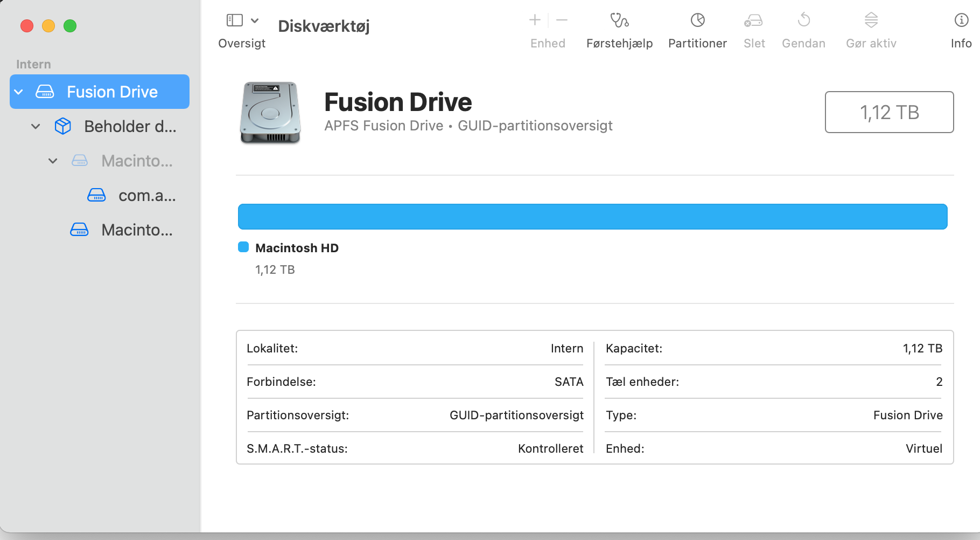The image size is (980, 540).
Task: Click the Gendan toolbar label
Action: click(x=803, y=44)
